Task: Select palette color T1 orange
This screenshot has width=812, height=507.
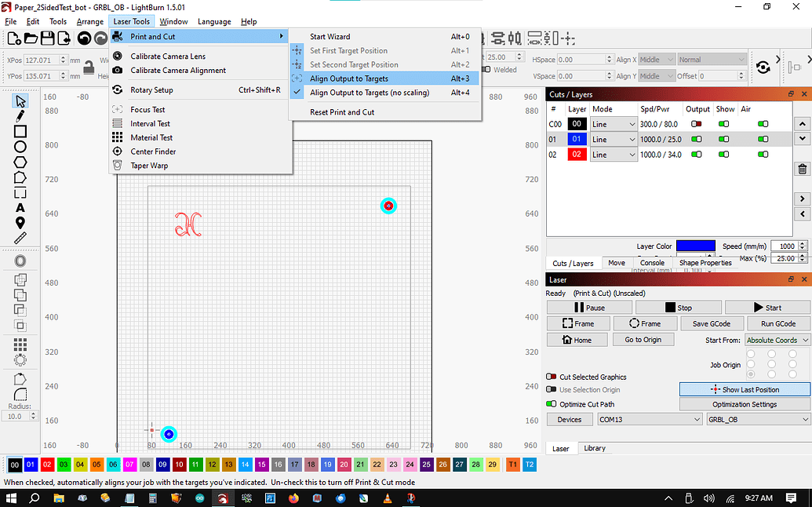Action: point(512,465)
